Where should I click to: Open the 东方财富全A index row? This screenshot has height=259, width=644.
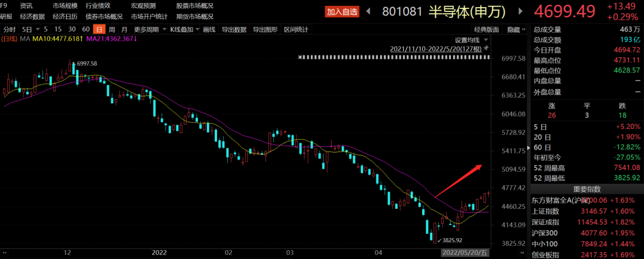587,200
